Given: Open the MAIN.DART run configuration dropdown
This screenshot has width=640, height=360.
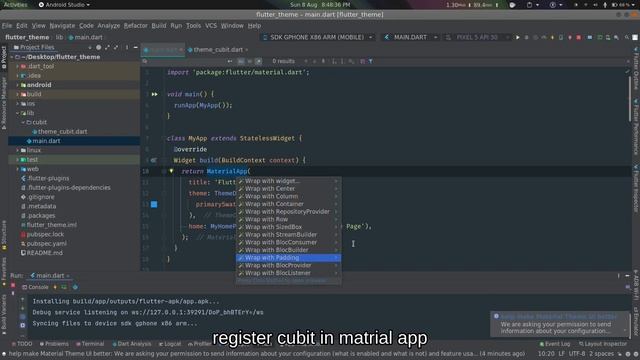Looking at the screenshot, I should (x=410, y=37).
